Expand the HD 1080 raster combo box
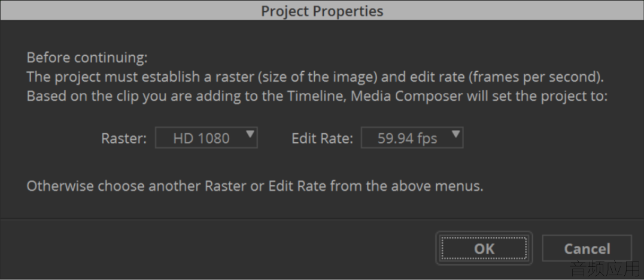 click(x=206, y=138)
